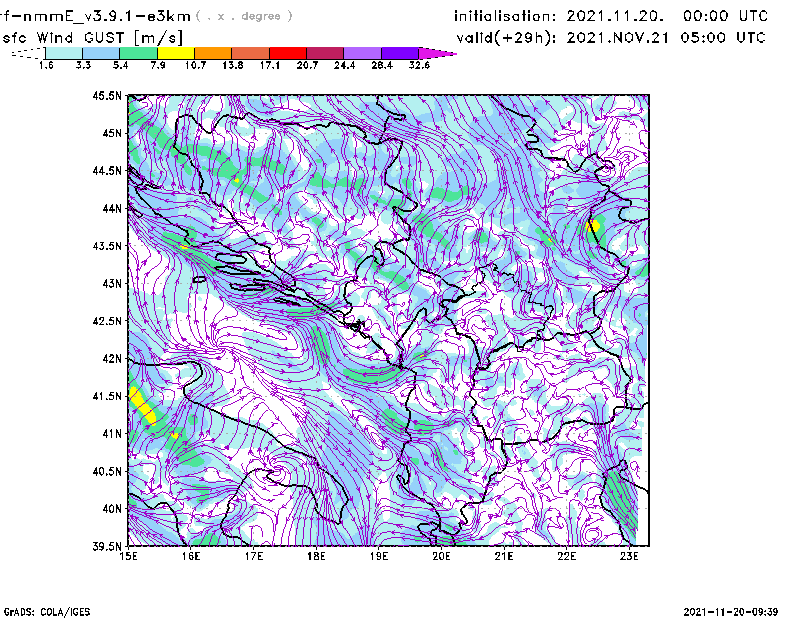Click the legend value 24.4
This screenshot has width=800, height=618.
(344, 65)
